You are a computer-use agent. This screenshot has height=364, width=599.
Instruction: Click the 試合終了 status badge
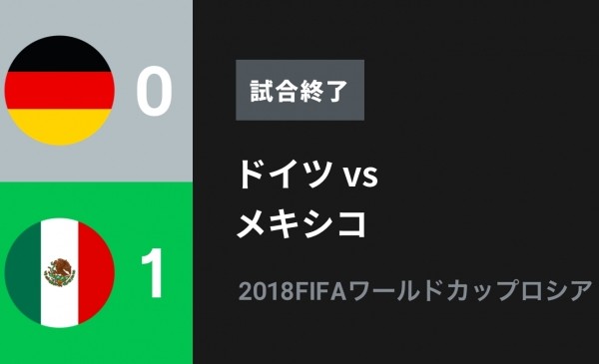pos(299,90)
